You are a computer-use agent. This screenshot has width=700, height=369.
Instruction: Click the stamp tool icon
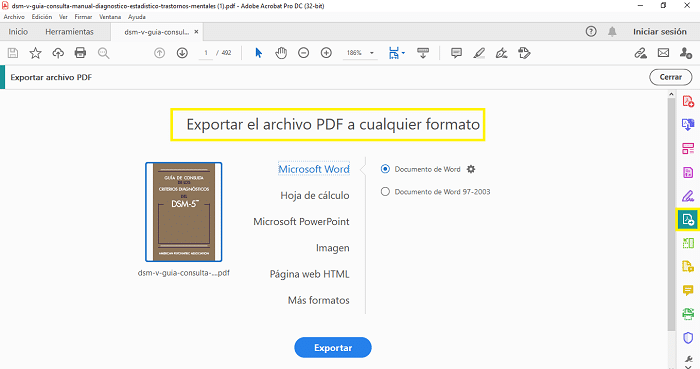(524, 53)
